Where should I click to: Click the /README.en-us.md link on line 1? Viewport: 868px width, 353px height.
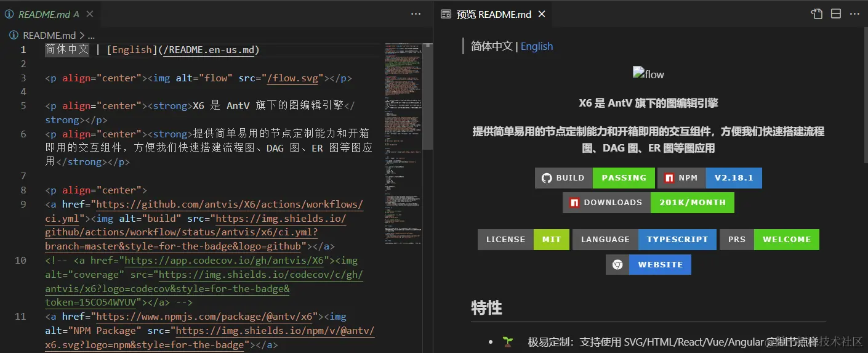[209, 50]
